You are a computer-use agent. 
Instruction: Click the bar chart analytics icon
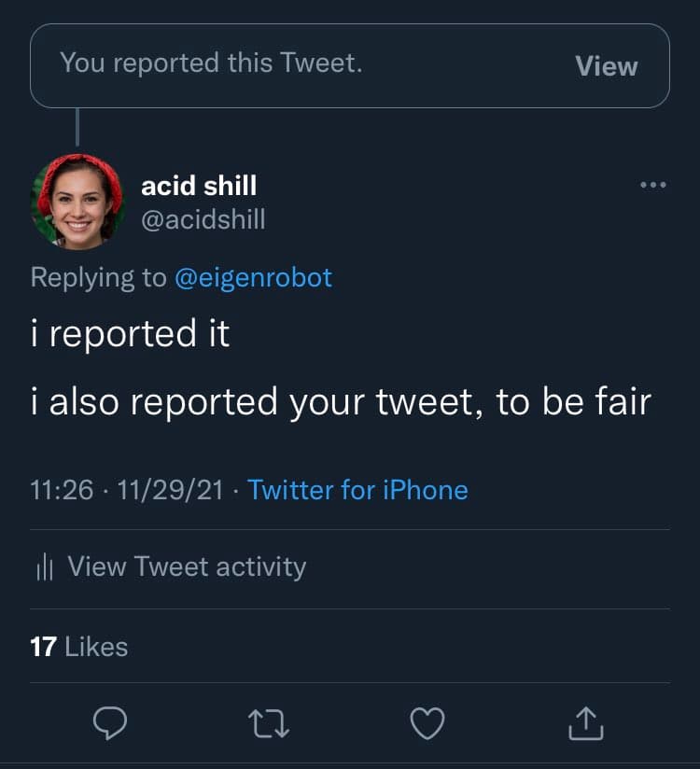pos(44,567)
